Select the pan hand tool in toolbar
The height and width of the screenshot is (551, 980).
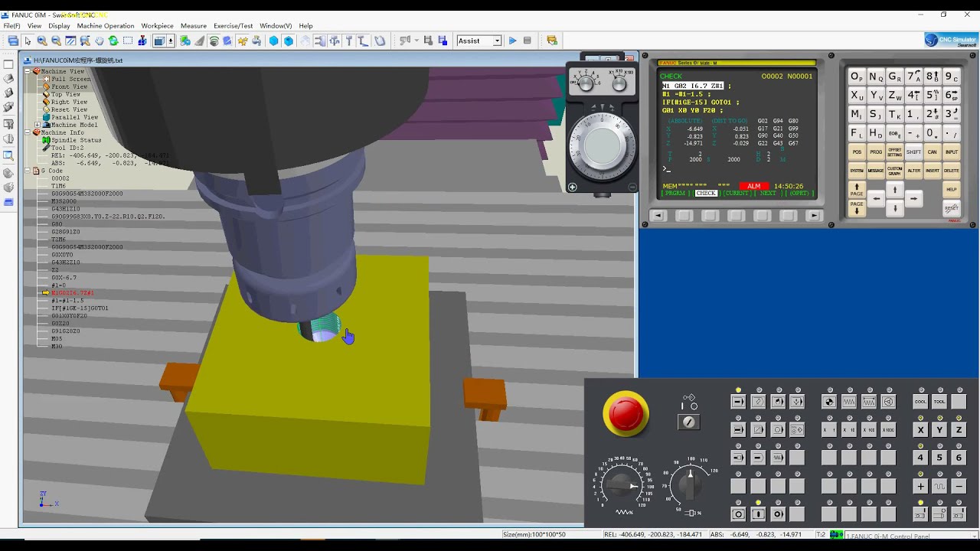click(100, 41)
